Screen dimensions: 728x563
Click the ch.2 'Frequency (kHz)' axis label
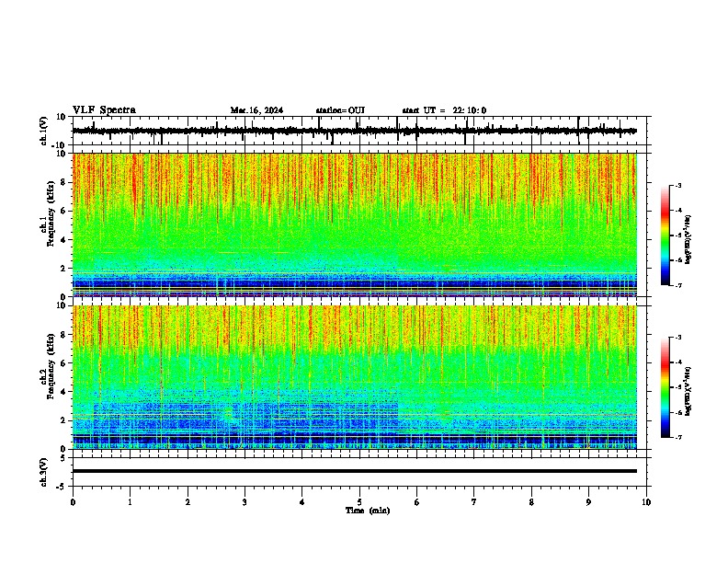click(51, 366)
